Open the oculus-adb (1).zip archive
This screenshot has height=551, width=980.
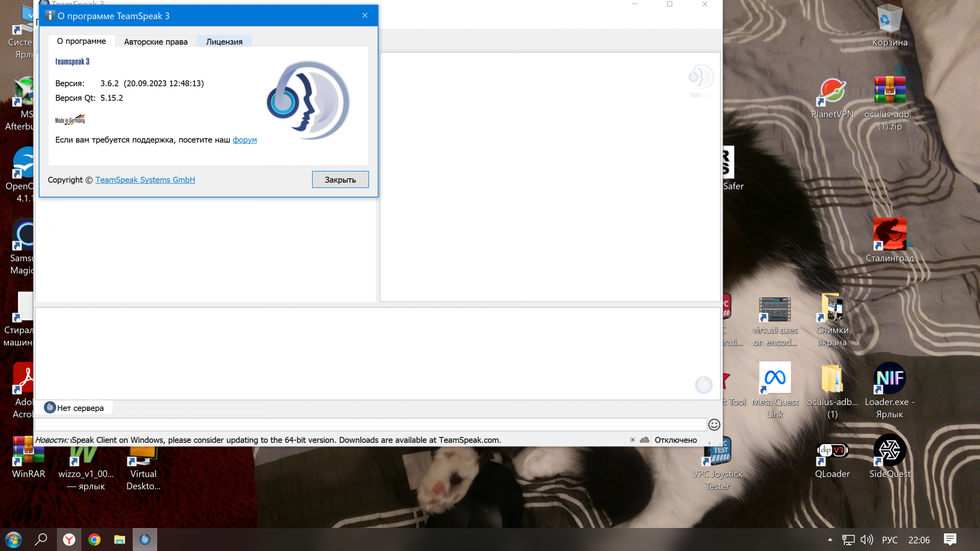(x=890, y=104)
